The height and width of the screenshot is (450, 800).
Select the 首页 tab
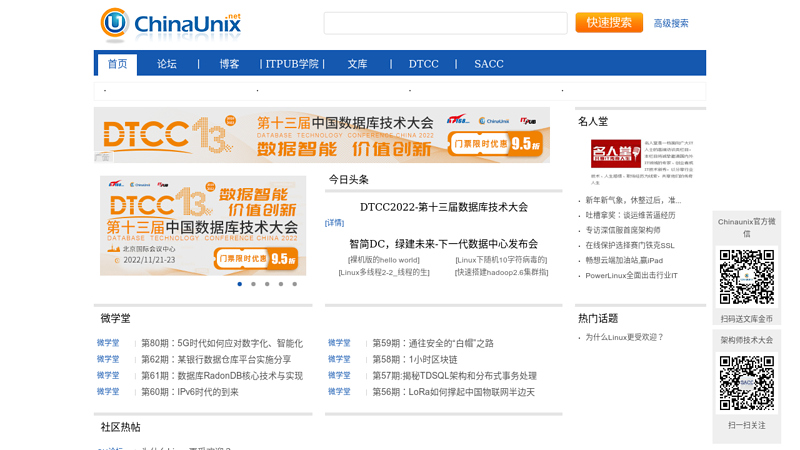[x=117, y=64]
